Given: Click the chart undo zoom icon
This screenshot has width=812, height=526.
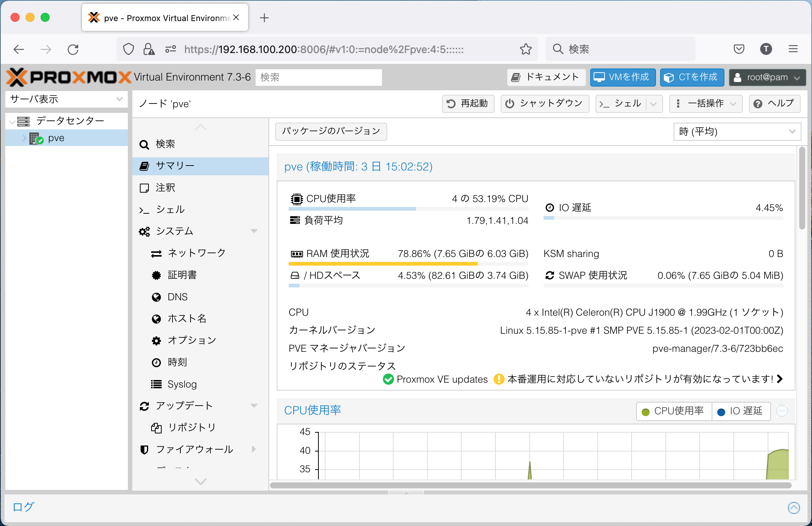Looking at the screenshot, I should tap(782, 411).
